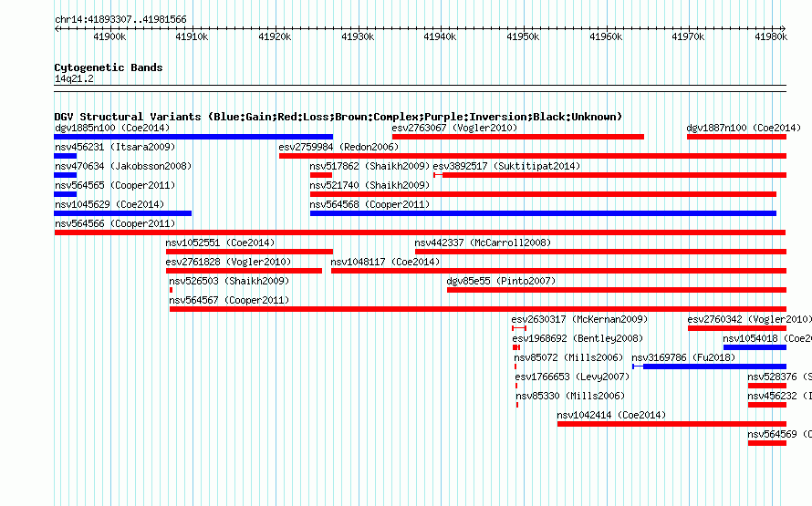This screenshot has height=506, width=812.
Task: Open the dgv1887n100 (Coe2014) variant label
Action: pos(744,128)
